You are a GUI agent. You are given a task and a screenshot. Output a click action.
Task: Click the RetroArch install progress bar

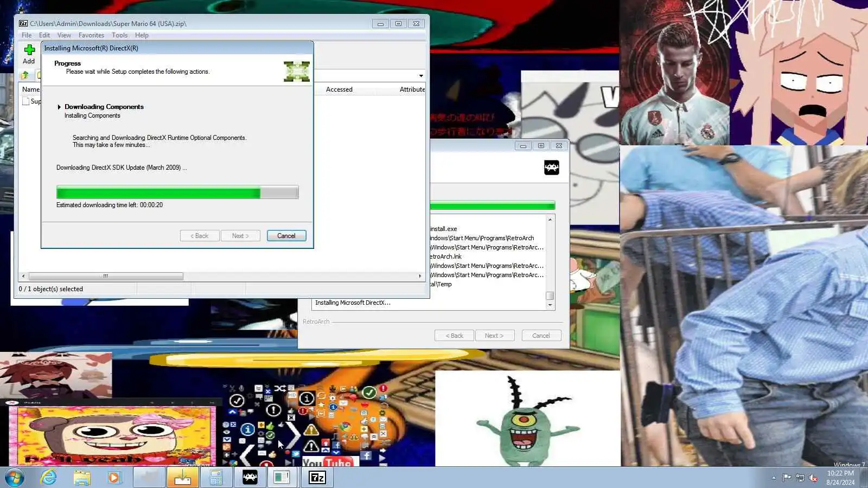pos(493,206)
